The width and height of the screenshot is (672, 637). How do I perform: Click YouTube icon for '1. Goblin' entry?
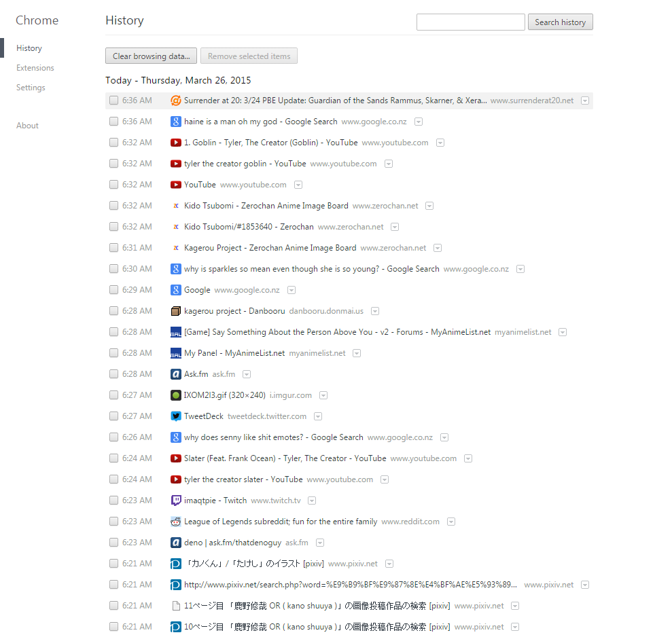(x=176, y=143)
